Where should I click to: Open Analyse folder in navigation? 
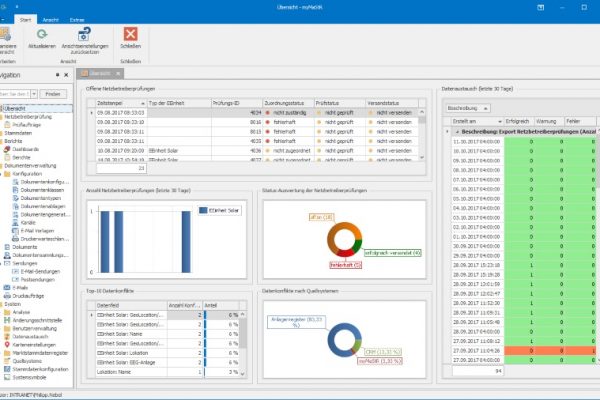tap(21, 312)
